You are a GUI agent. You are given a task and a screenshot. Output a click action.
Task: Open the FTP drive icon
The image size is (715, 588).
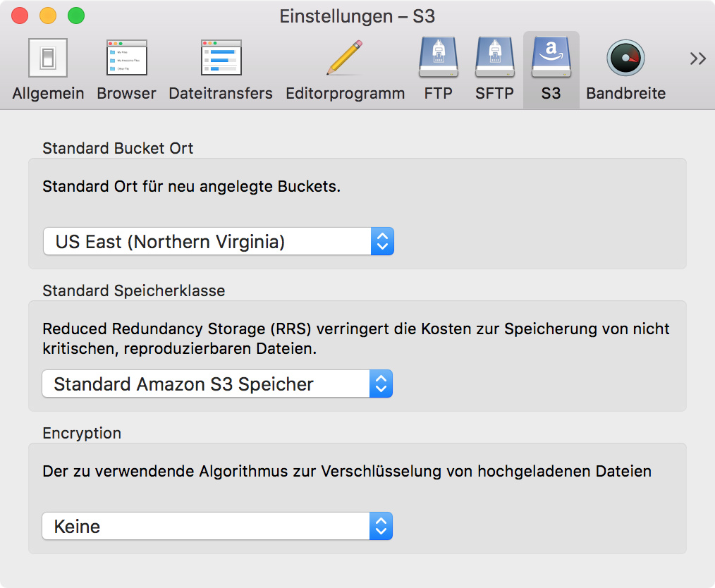coord(438,58)
